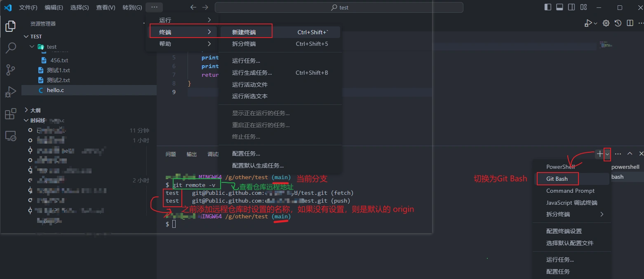Image resolution: width=644 pixels, height=279 pixels.
Task: Click the history clock icon in editor toolbar
Action: pyautogui.click(x=618, y=24)
